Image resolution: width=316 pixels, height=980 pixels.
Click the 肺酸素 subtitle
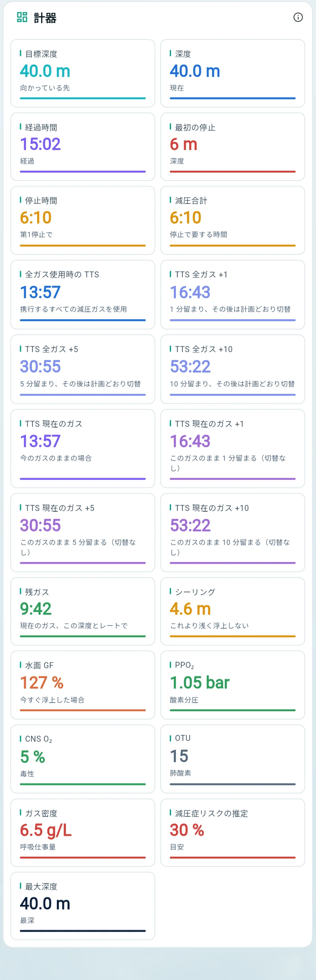181,773
